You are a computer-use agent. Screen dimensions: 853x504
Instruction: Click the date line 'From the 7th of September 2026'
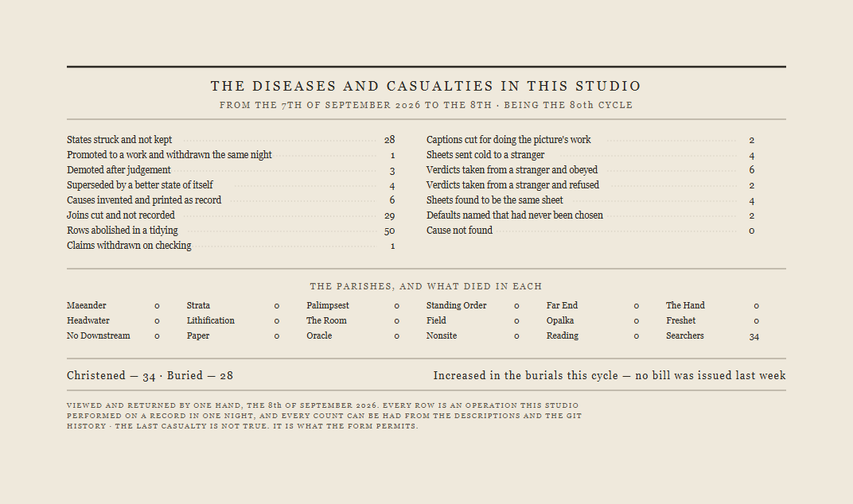320,105
